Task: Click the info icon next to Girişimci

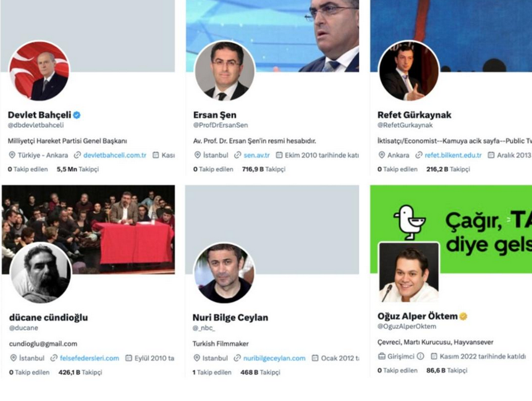Action: (x=421, y=356)
